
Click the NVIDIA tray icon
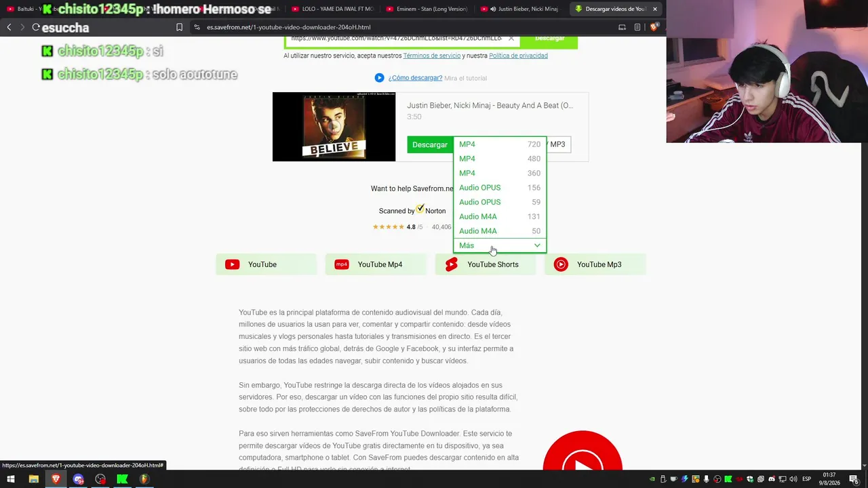tap(652, 479)
